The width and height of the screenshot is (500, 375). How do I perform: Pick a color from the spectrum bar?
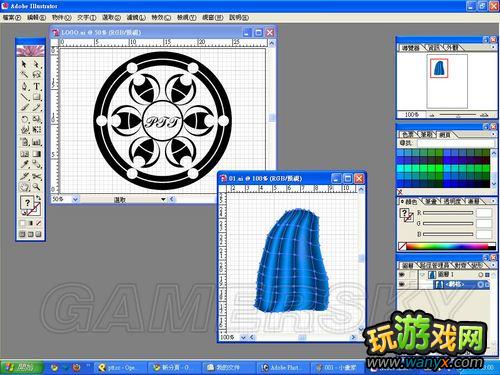click(x=447, y=247)
